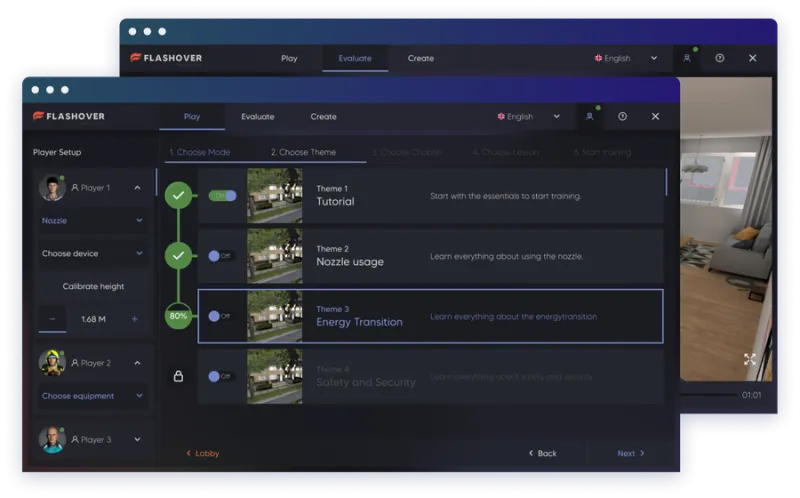Close the front Flashover window with X

point(655,116)
